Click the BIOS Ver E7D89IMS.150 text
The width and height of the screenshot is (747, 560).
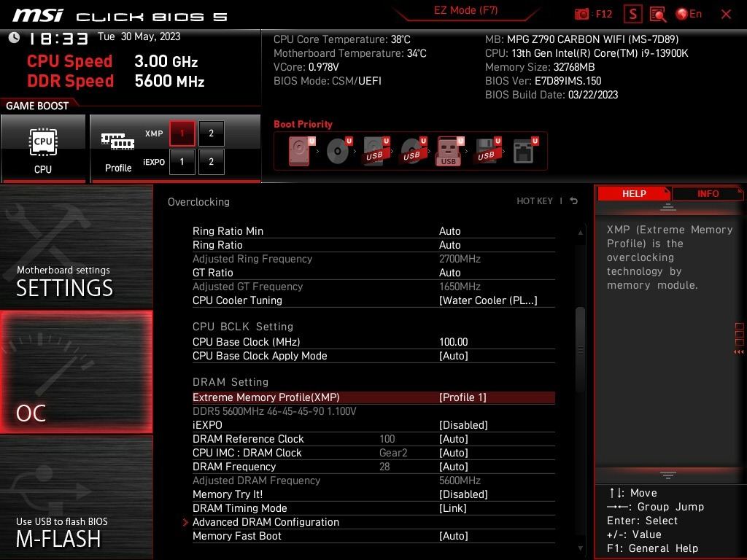543,81
